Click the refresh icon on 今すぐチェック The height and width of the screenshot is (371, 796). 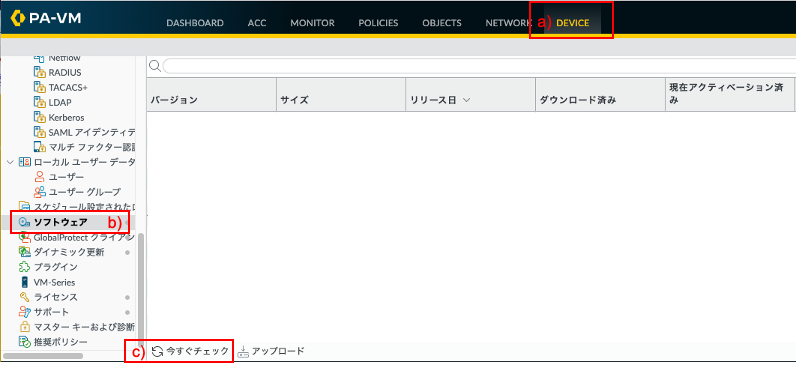[x=157, y=351]
